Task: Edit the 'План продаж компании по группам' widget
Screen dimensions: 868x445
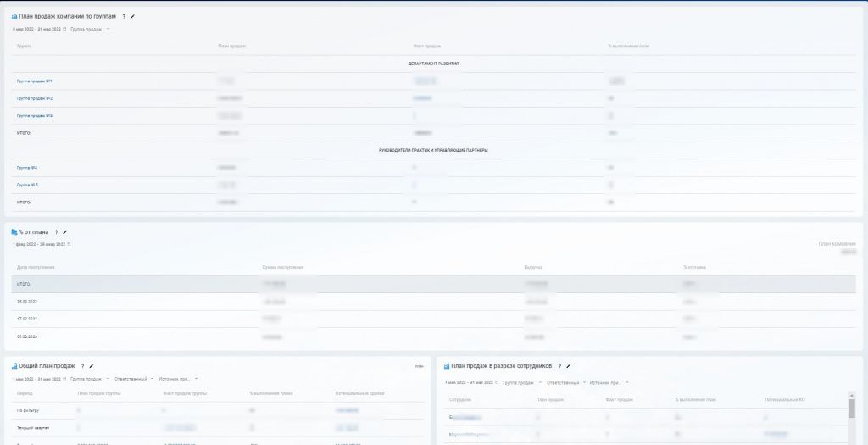Action: (132, 16)
